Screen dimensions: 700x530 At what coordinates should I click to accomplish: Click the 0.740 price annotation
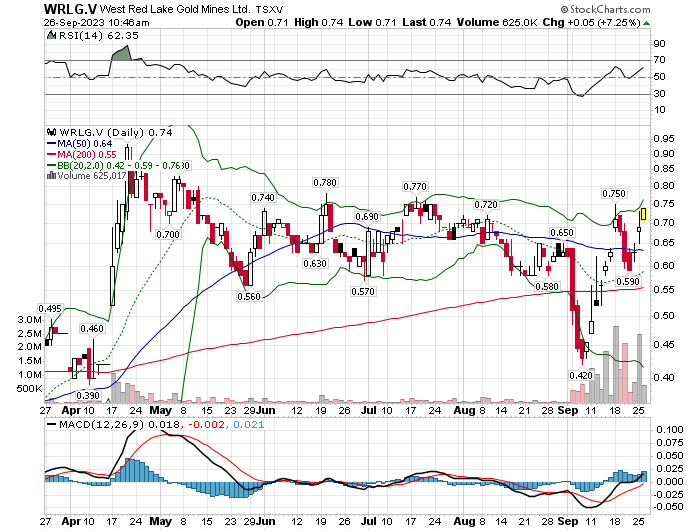tap(263, 198)
